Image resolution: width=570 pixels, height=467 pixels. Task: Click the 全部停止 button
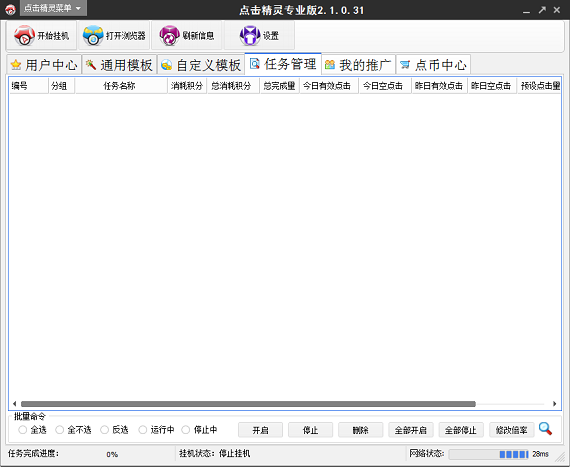point(461,430)
